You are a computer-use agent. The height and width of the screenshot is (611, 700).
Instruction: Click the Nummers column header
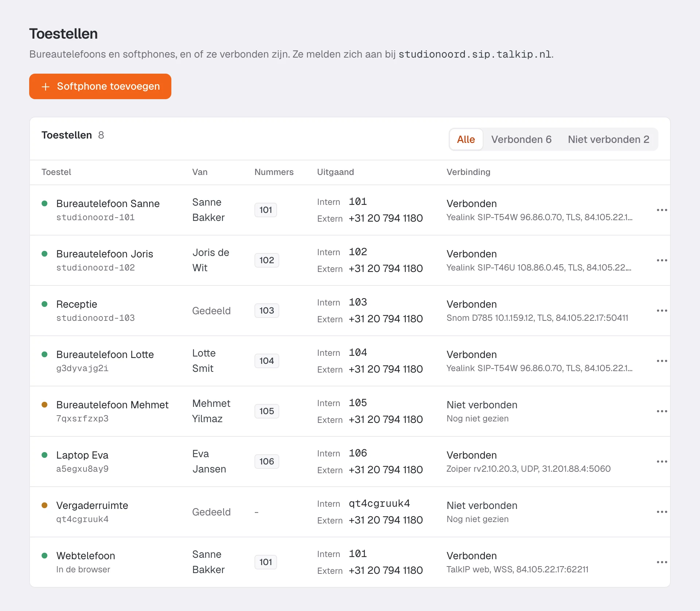274,172
